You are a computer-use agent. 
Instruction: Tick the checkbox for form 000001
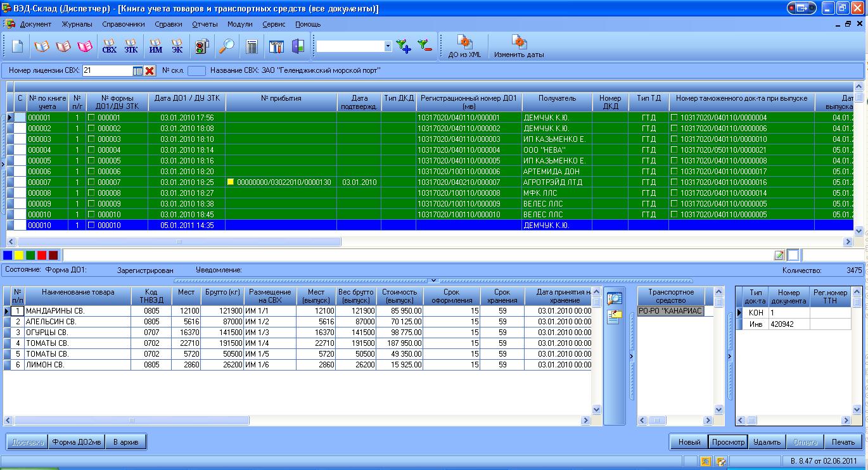pyautogui.click(x=91, y=118)
